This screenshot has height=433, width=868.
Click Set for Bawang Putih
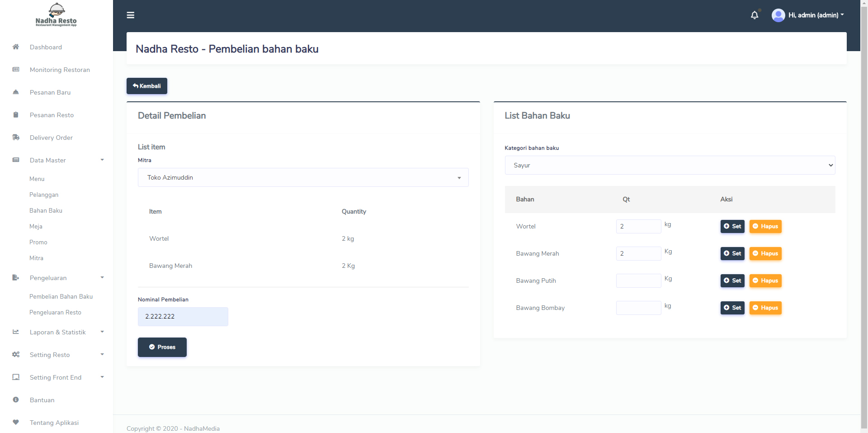[x=732, y=281]
